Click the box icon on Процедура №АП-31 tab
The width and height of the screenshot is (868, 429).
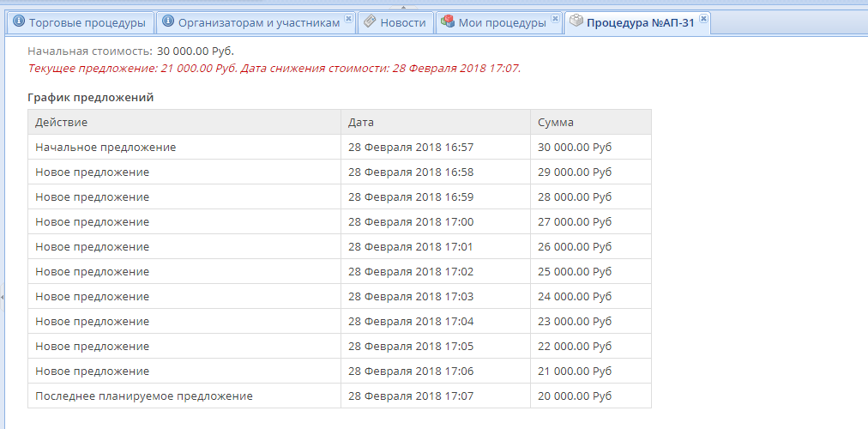tap(576, 21)
